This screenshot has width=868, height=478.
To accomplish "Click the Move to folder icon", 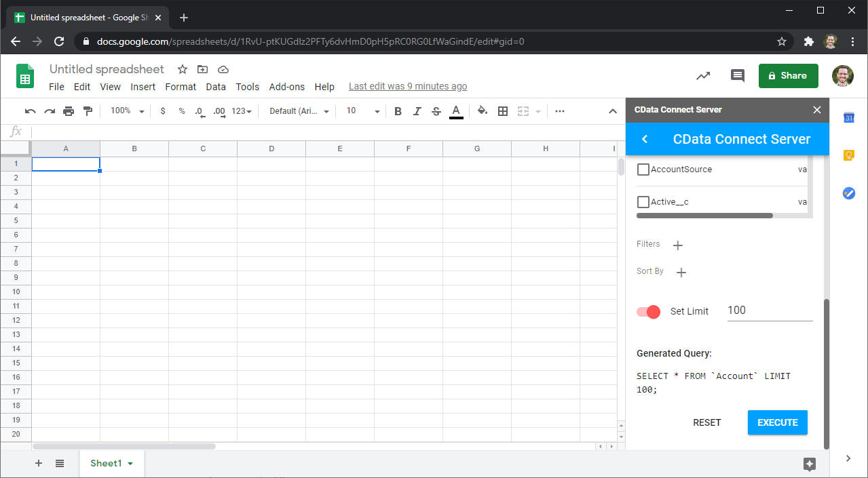I will 203,69.
